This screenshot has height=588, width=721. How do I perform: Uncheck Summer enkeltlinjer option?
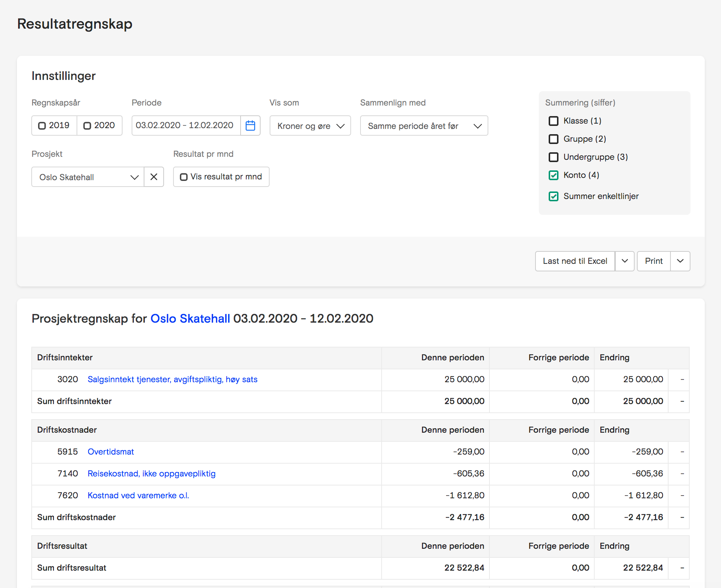(x=553, y=196)
